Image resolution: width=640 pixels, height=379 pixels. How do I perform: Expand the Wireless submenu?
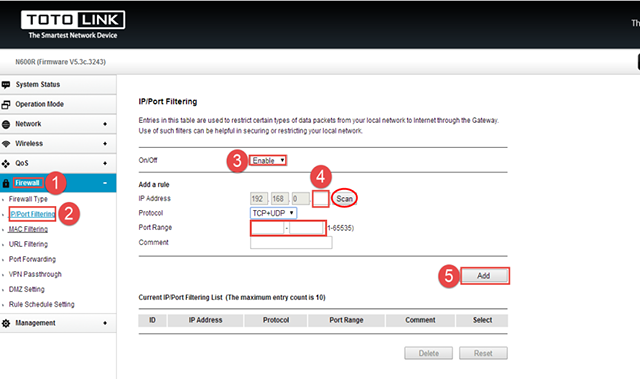[x=105, y=144]
